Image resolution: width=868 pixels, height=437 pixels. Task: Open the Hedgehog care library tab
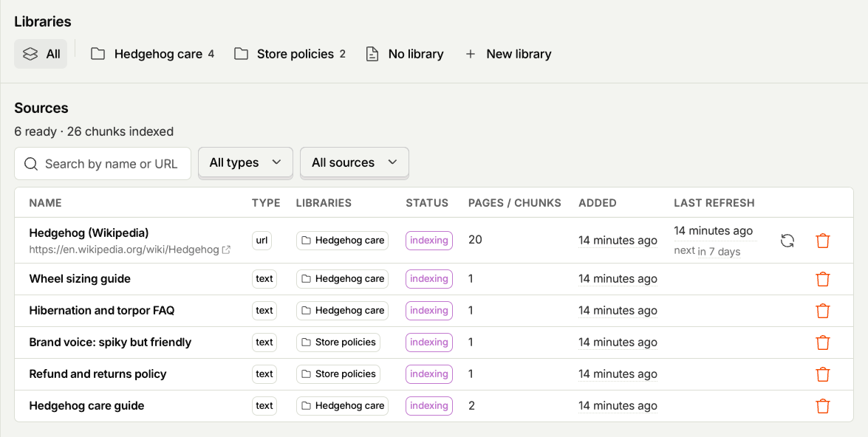[x=152, y=54]
